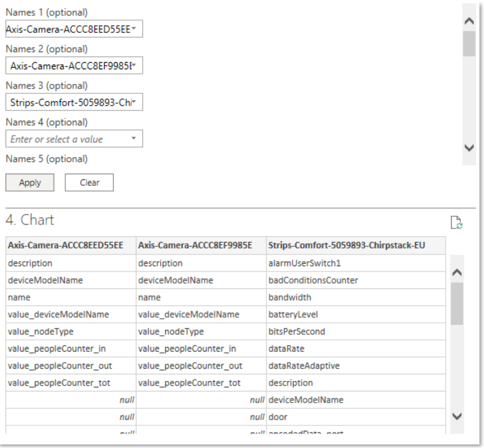Click the bandwidth cell
Screen dimensions: 484x448
pyautogui.click(x=356, y=297)
